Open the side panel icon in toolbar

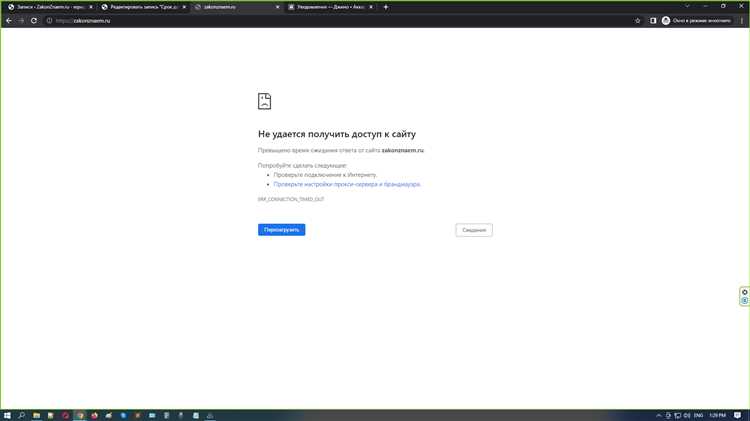pos(653,20)
